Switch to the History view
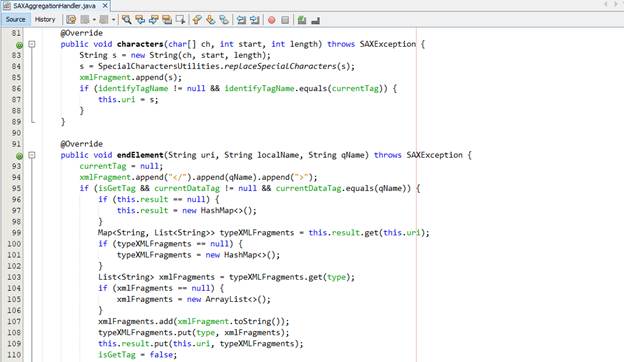624x362 pixels. coord(45,19)
